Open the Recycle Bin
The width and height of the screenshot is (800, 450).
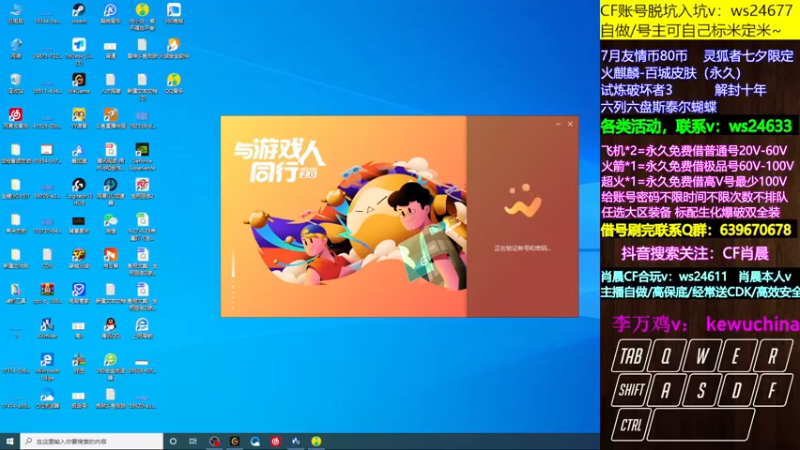(16, 83)
